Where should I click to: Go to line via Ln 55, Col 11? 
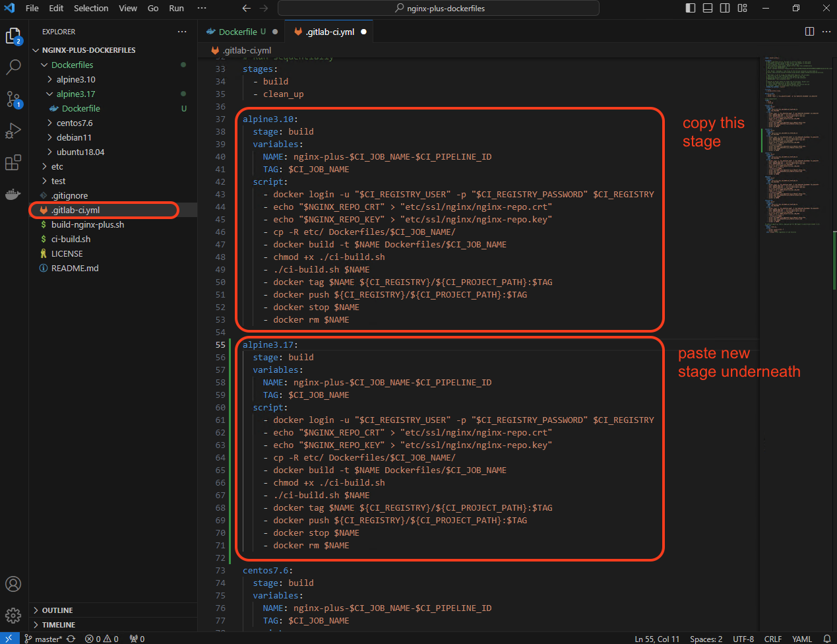click(x=657, y=639)
